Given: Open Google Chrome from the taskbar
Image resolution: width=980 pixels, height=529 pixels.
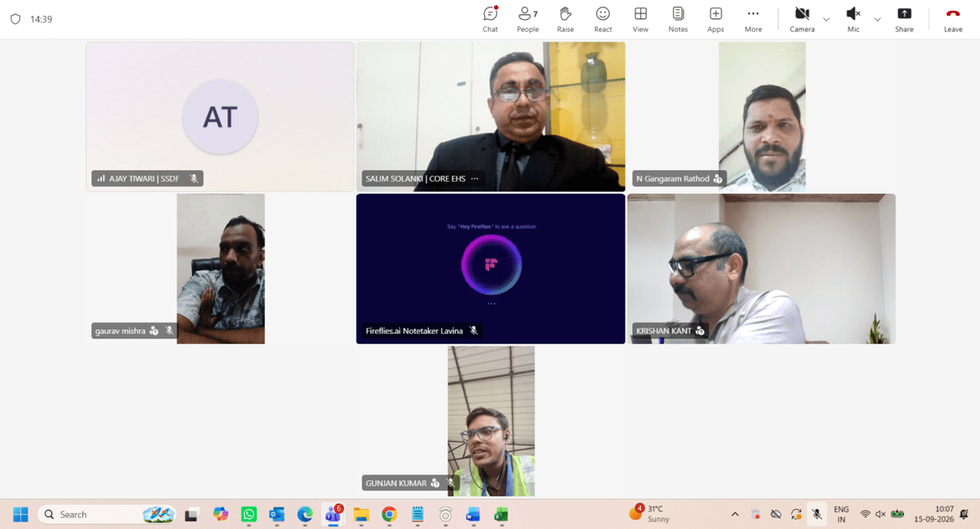Looking at the screenshot, I should [389, 514].
